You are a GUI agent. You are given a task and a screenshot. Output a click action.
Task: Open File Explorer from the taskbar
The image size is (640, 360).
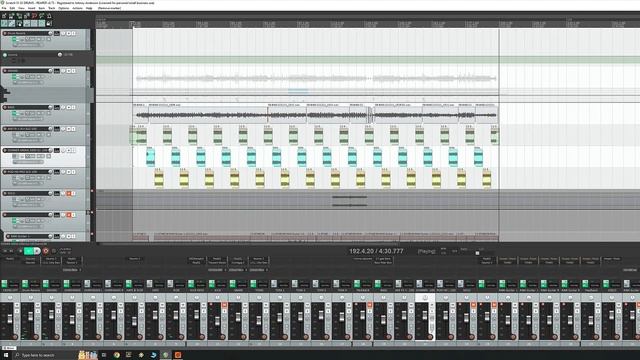click(x=129, y=355)
